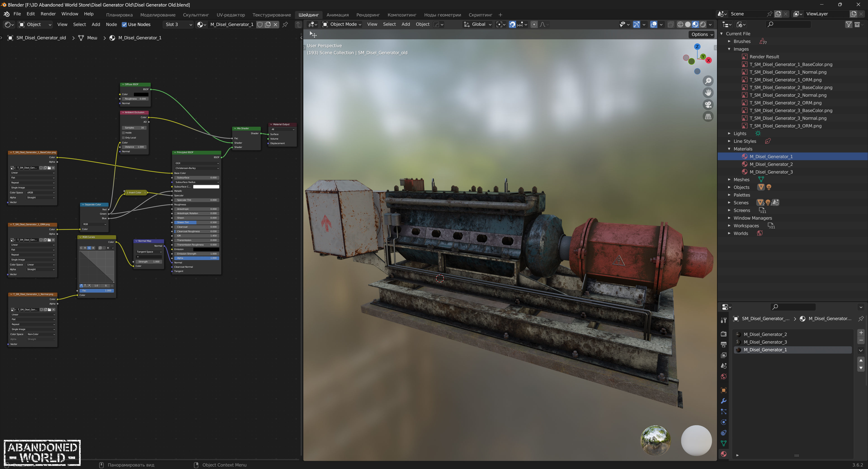Switch perspective/orthographic with the grid gizmo
Image resolution: width=868 pixels, height=469 pixels.
tap(708, 117)
